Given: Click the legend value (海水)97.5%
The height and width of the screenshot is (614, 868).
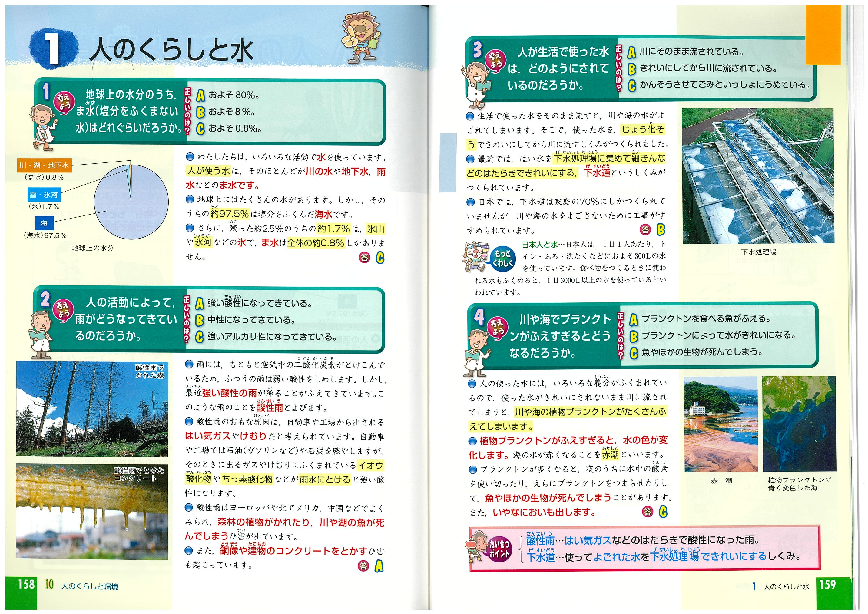Looking at the screenshot, I should pos(45,235).
